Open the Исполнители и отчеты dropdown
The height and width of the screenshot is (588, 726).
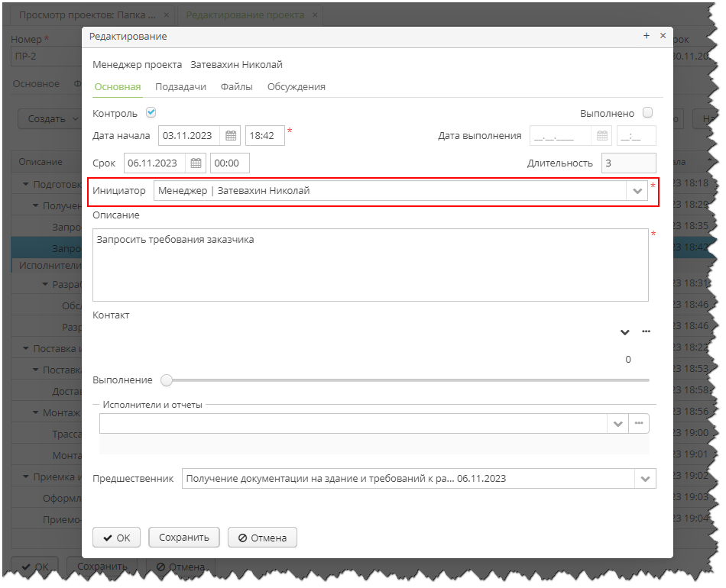pos(617,423)
